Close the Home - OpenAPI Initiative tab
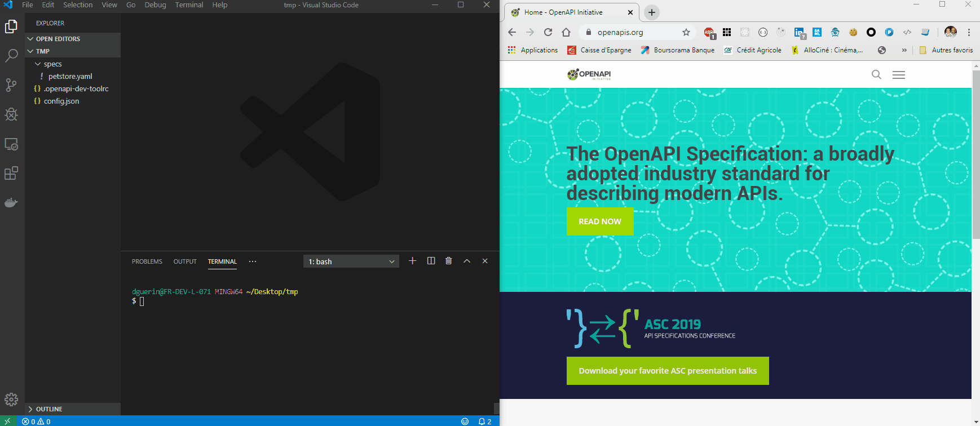 (630, 12)
